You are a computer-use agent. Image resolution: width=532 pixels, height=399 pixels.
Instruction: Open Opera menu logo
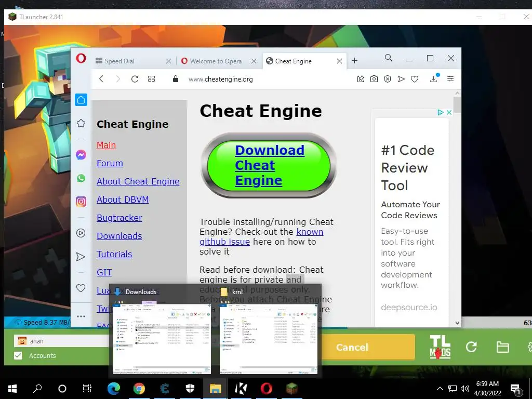pos(81,59)
